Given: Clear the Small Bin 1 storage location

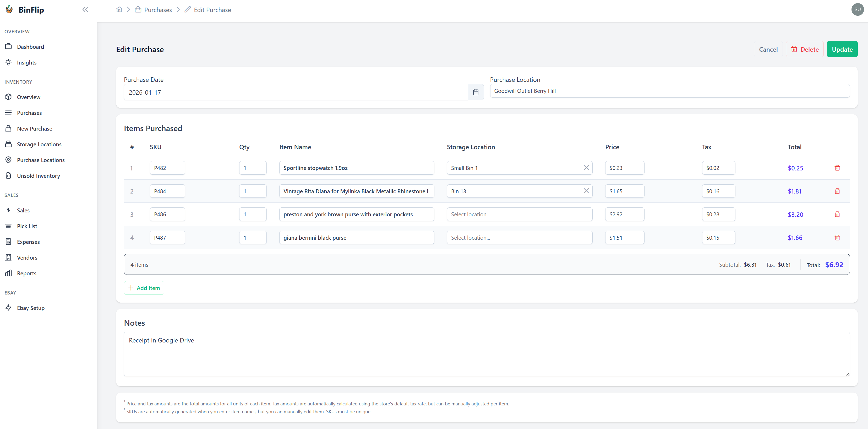Looking at the screenshot, I should pyautogui.click(x=586, y=168).
